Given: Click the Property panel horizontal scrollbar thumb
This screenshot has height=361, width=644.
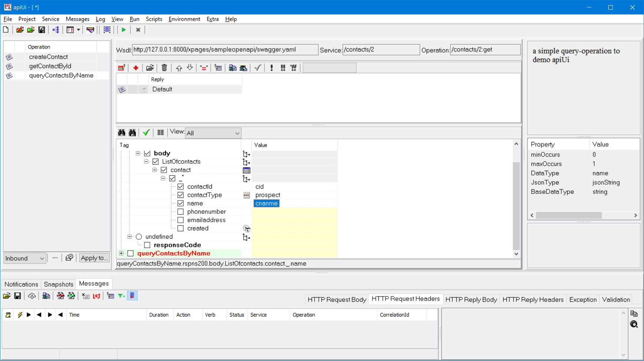Looking at the screenshot, I should click(x=569, y=215).
